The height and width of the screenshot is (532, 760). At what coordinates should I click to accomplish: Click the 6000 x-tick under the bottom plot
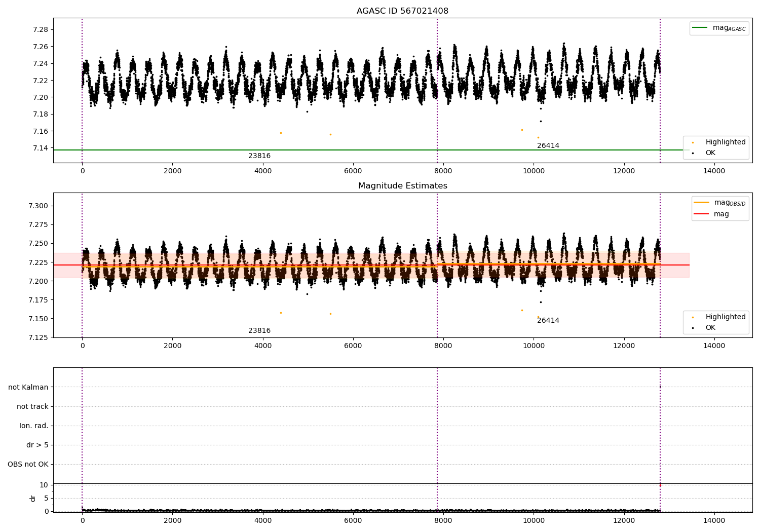(x=353, y=521)
